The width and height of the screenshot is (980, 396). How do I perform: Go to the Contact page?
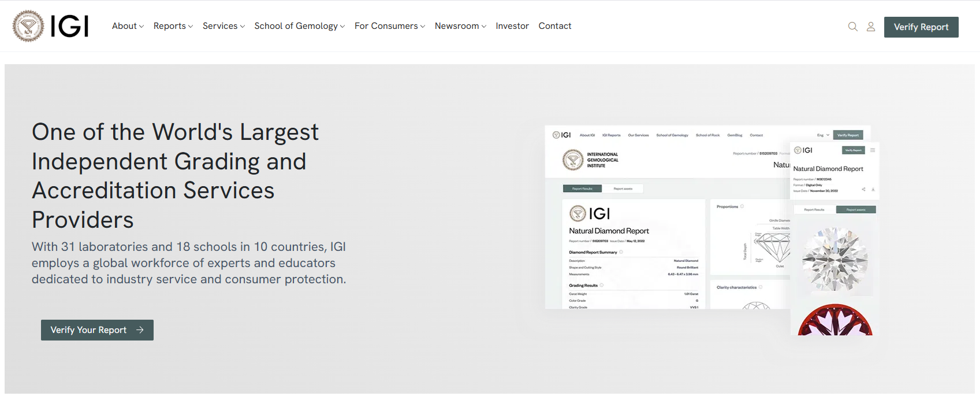click(x=555, y=26)
